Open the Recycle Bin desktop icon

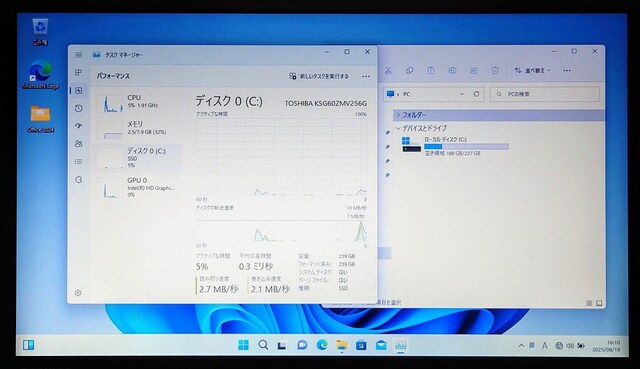coord(40,32)
